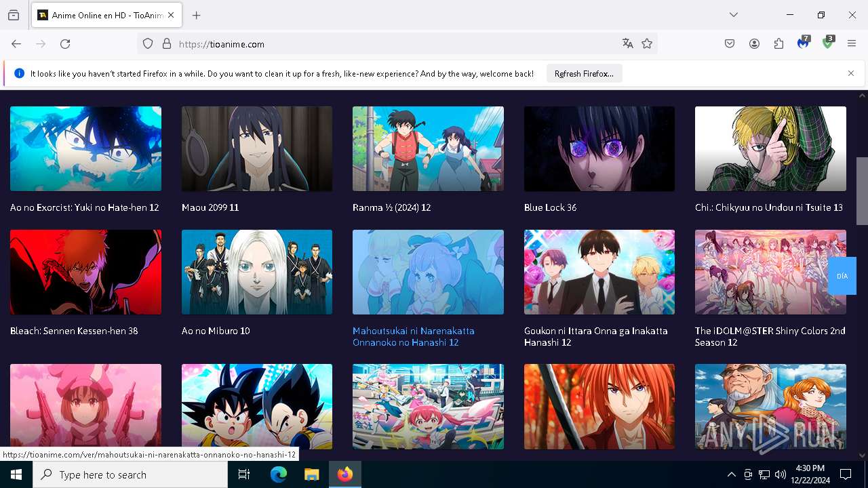This screenshot has width=868, height=488.
Task: Open Chi.: Chikyuu no Undou thumbnail
Action: point(770,148)
